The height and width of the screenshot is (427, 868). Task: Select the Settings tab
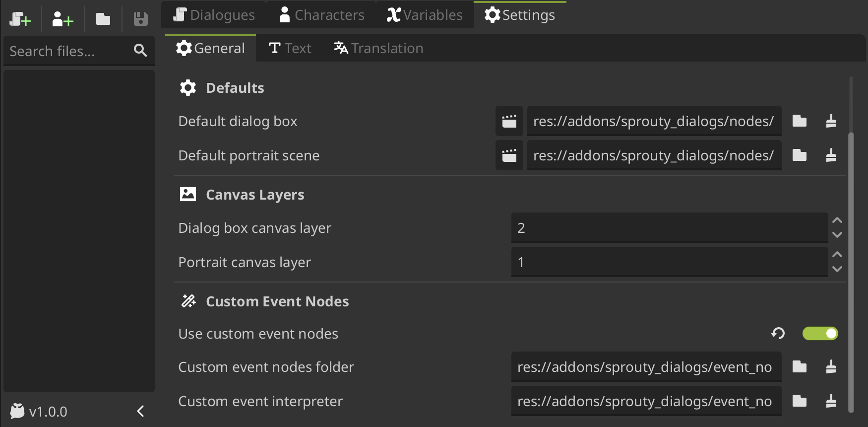pos(520,15)
